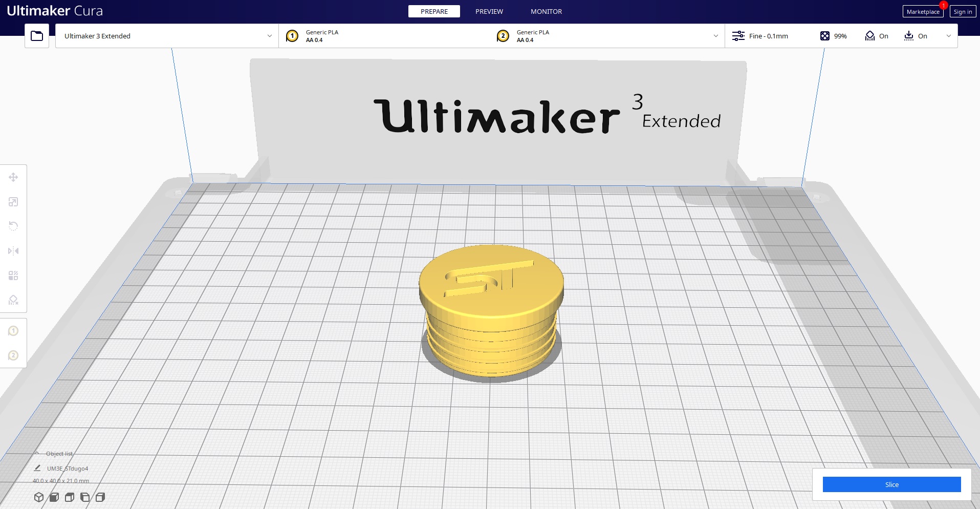This screenshot has height=509, width=980.
Task: Assign model to extruder 2 in left toolbar
Action: coord(13,355)
